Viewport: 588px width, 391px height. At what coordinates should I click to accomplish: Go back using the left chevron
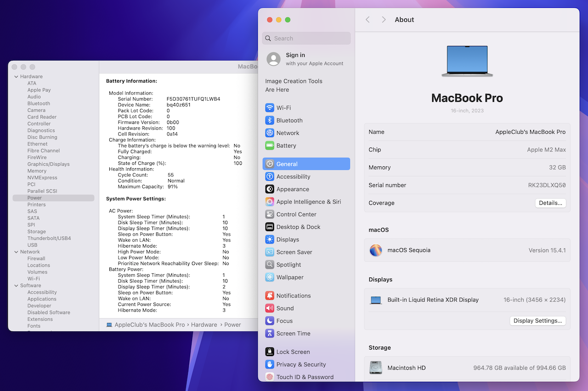(x=367, y=20)
